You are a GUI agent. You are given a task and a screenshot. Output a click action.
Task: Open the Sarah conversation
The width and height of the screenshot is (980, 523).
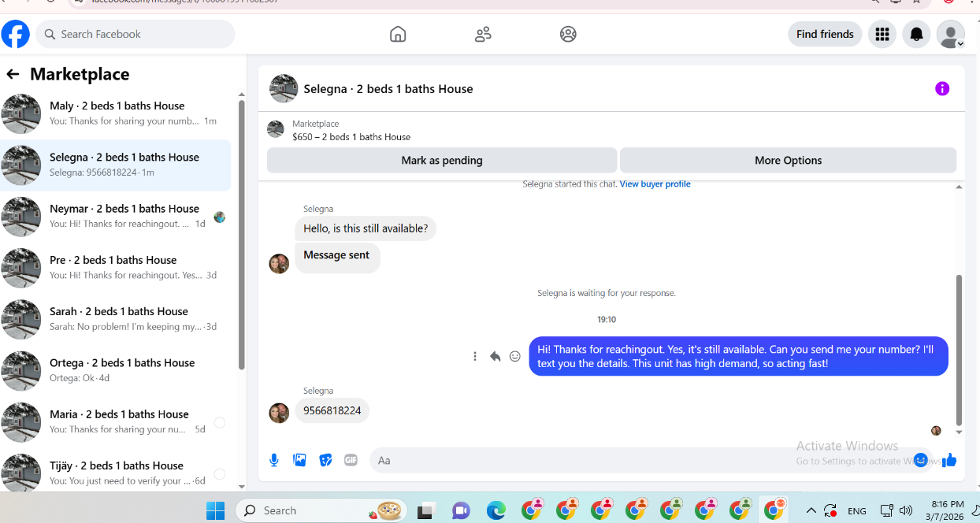117,319
